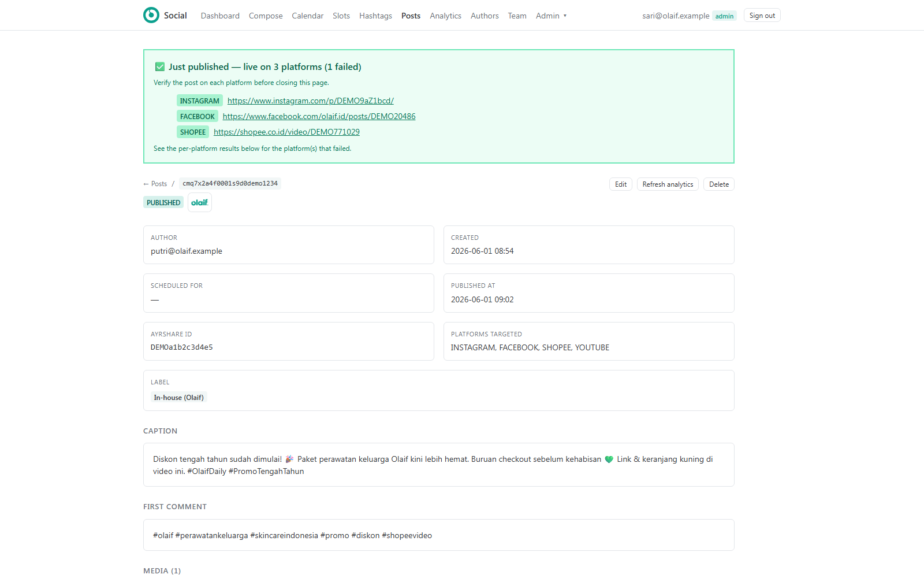The image size is (924, 578).
Task: Click the In-house (Olaif) label chip
Action: (179, 398)
